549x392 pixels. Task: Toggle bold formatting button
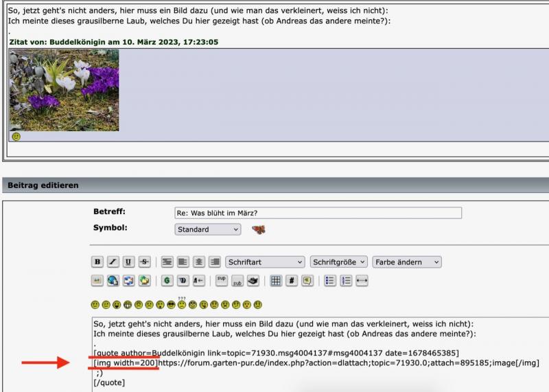point(97,262)
